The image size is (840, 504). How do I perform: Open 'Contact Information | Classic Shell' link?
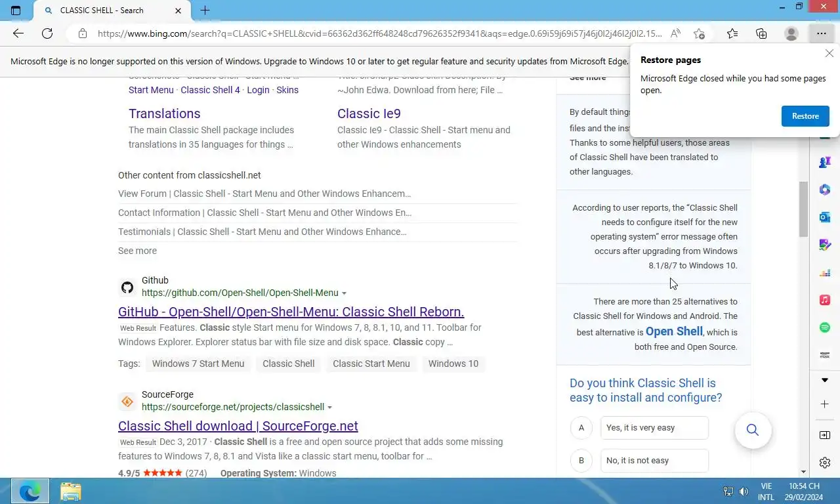click(x=265, y=213)
